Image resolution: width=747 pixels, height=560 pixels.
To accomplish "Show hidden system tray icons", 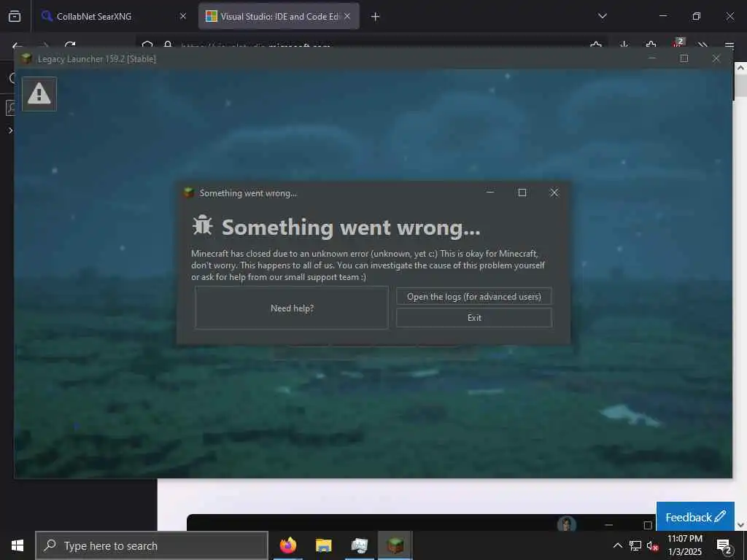I will click(x=617, y=545).
